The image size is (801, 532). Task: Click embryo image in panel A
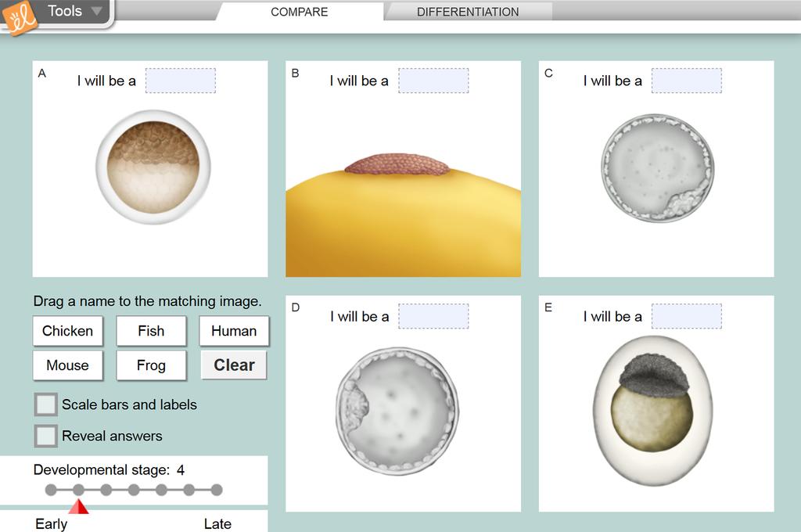click(153, 167)
